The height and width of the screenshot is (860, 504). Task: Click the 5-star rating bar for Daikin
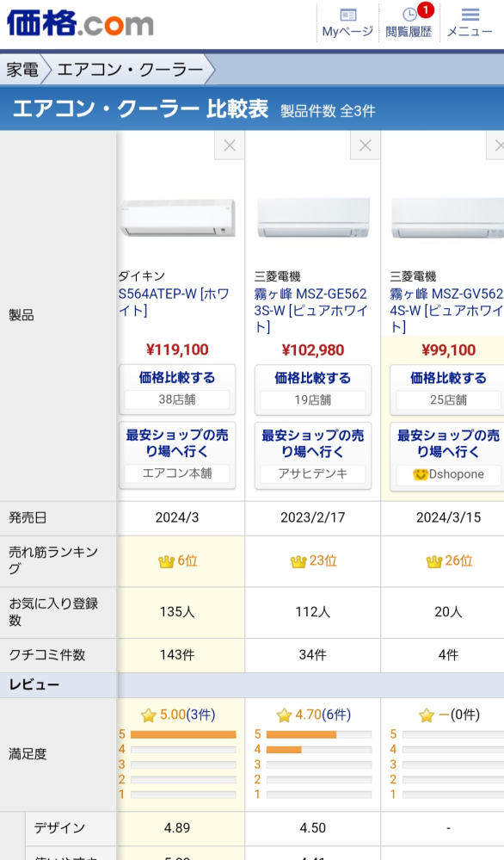pyautogui.click(x=183, y=734)
